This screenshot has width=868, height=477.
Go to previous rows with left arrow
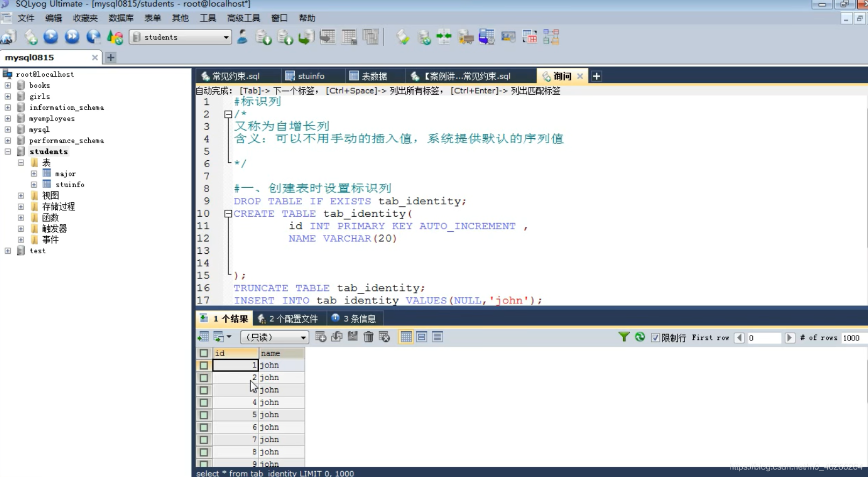[x=739, y=338]
